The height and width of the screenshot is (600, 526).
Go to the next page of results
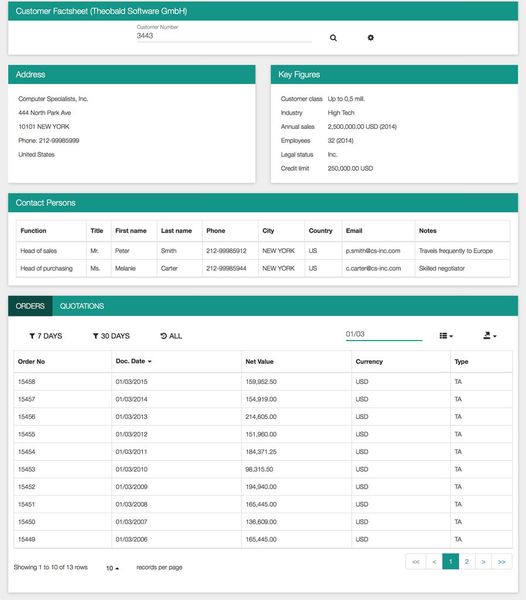(x=483, y=562)
